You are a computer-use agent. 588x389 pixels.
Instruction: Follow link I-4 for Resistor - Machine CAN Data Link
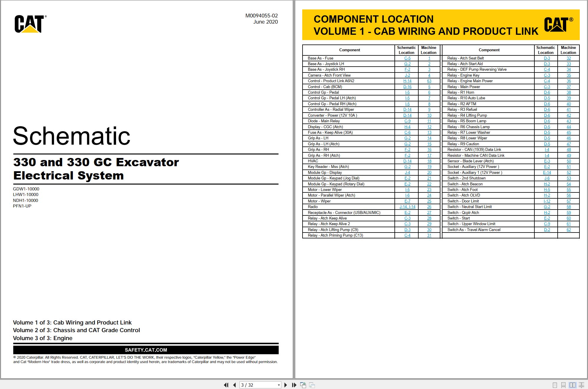pos(547,155)
